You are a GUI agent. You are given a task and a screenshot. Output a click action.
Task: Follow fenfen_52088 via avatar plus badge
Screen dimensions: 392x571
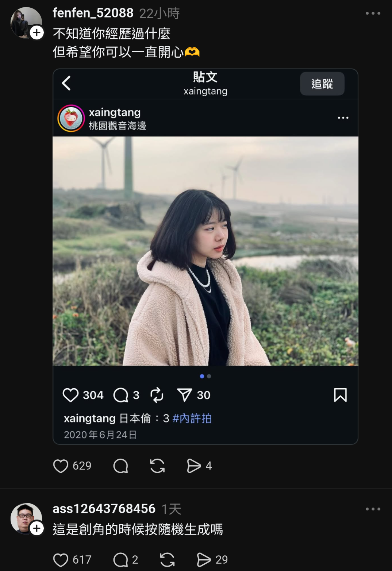37,33
